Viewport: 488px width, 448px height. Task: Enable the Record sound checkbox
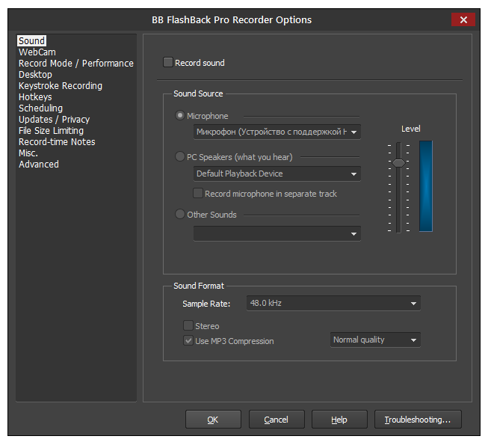point(168,63)
